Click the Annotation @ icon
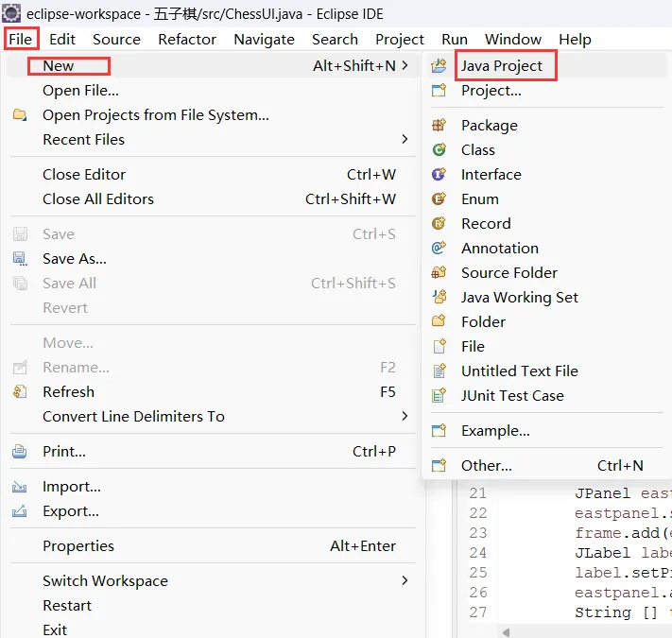This screenshot has height=638, width=672. click(x=439, y=248)
